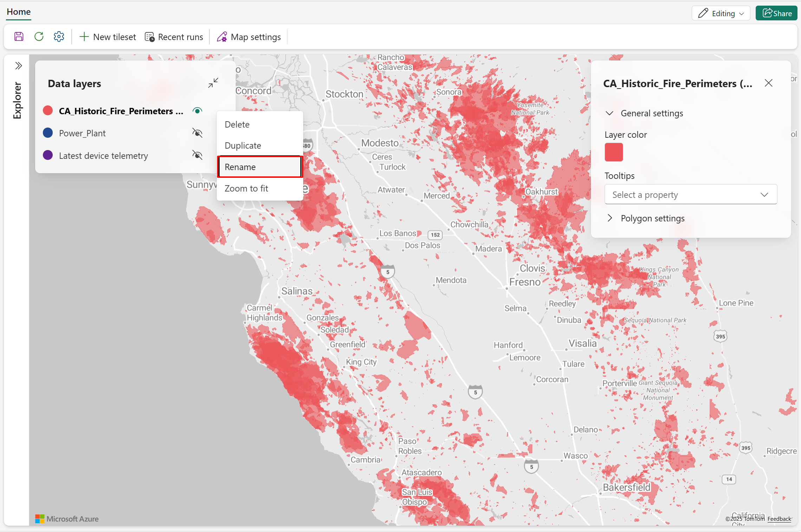Viewport: 801px width, 532px height.
Task: Click the red Layer color swatch
Action: click(613, 153)
